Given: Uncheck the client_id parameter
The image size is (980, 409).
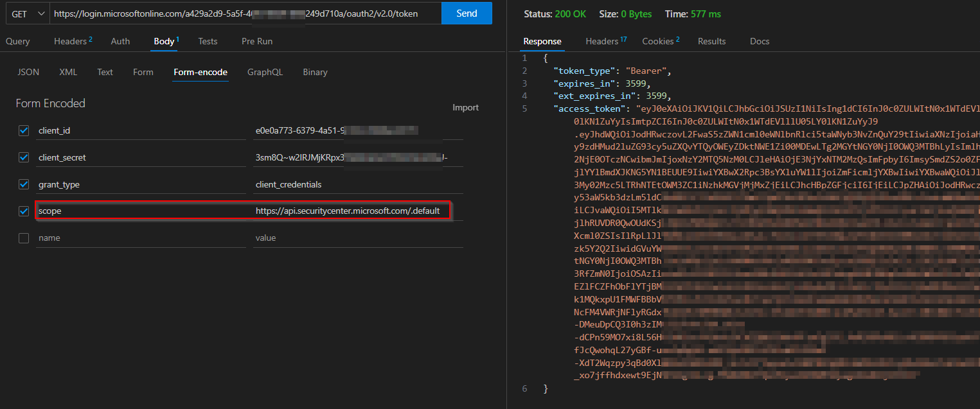Looking at the screenshot, I should click(x=24, y=130).
